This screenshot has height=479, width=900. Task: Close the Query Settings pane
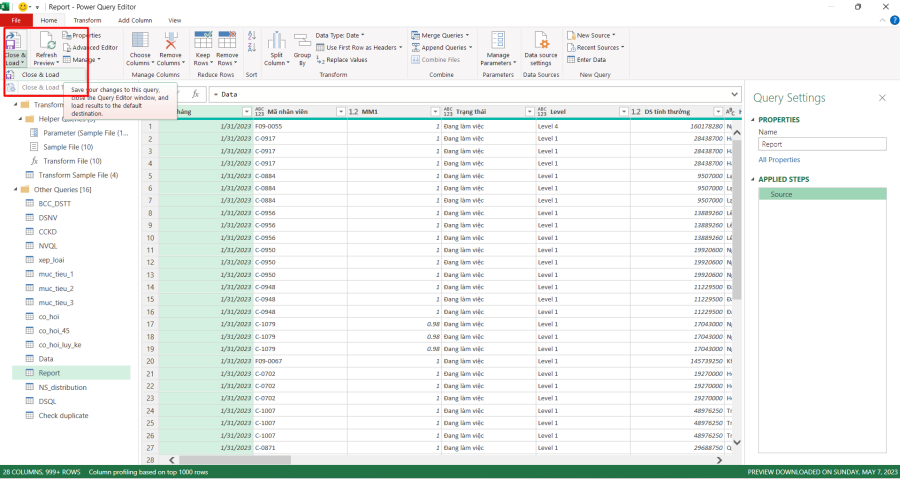(882, 98)
